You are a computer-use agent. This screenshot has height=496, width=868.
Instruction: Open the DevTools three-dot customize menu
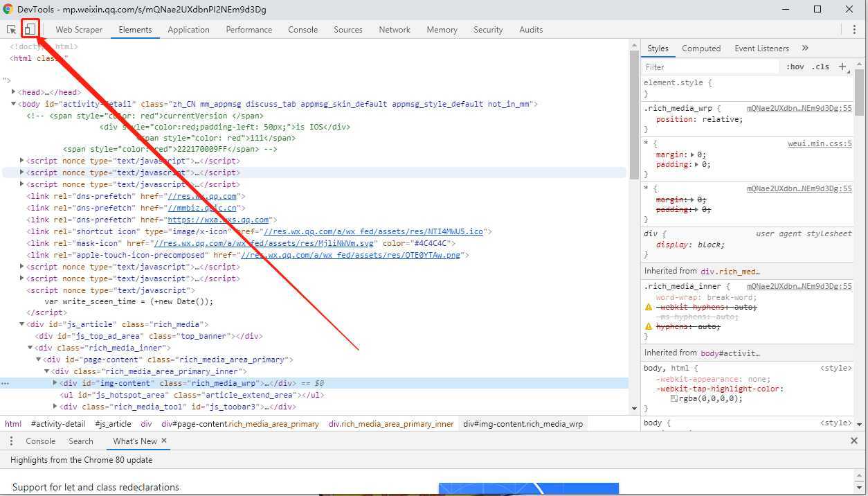[x=854, y=30]
